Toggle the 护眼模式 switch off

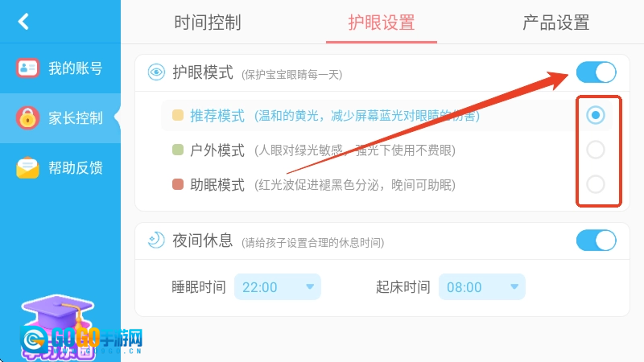coord(596,72)
